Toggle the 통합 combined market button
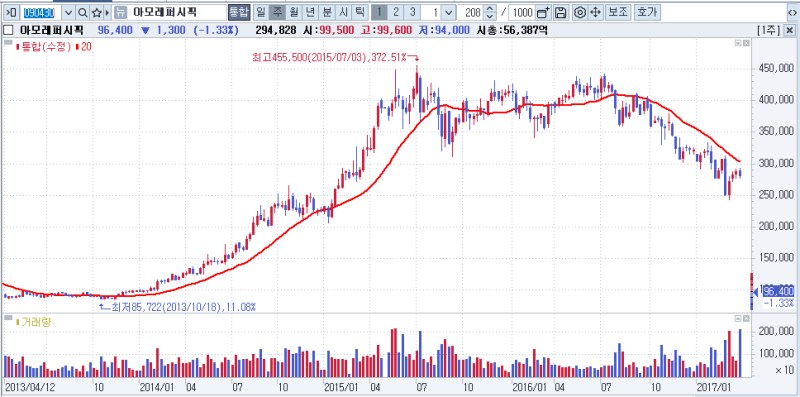Image resolution: width=800 pixels, height=397 pixels. pyautogui.click(x=239, y=12)
